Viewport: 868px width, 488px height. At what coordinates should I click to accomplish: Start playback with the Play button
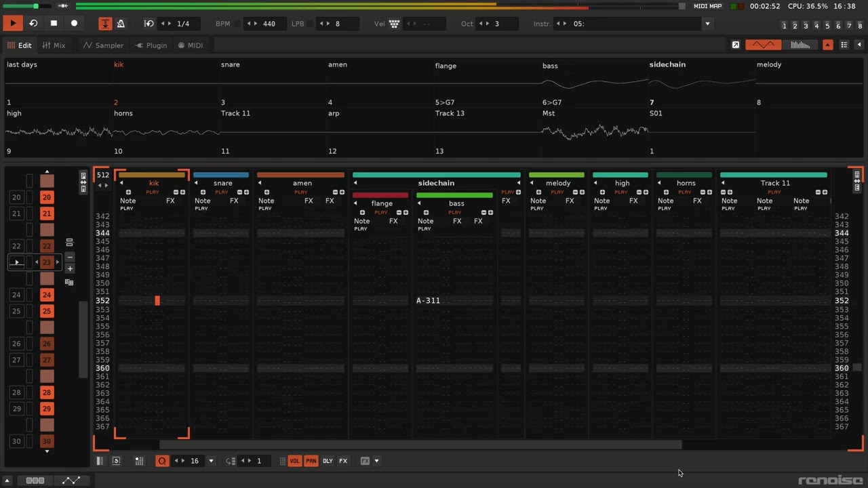[12, 23]
